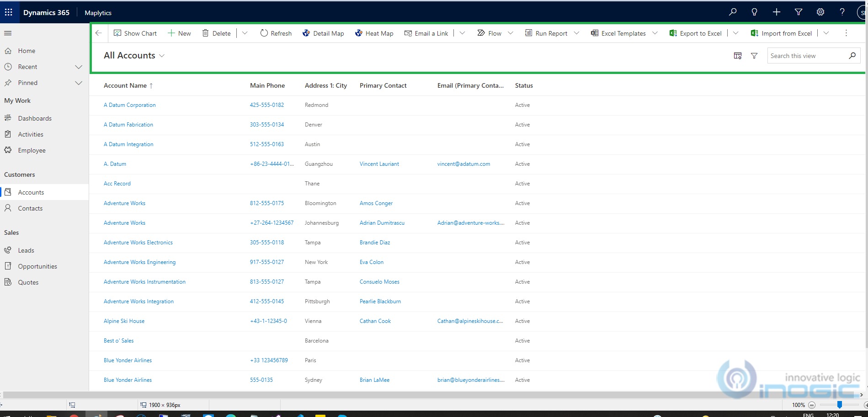Click Show Chart in command bar
Image resolution: width=868 pixels, height=417 pixels.
[x=135, y=33]
